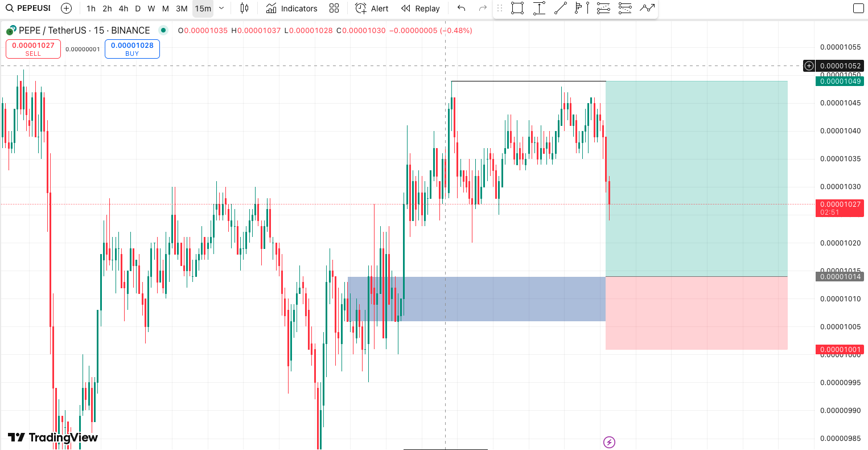Click the PEPE / TetherUS symbol title

pos(84,31)
